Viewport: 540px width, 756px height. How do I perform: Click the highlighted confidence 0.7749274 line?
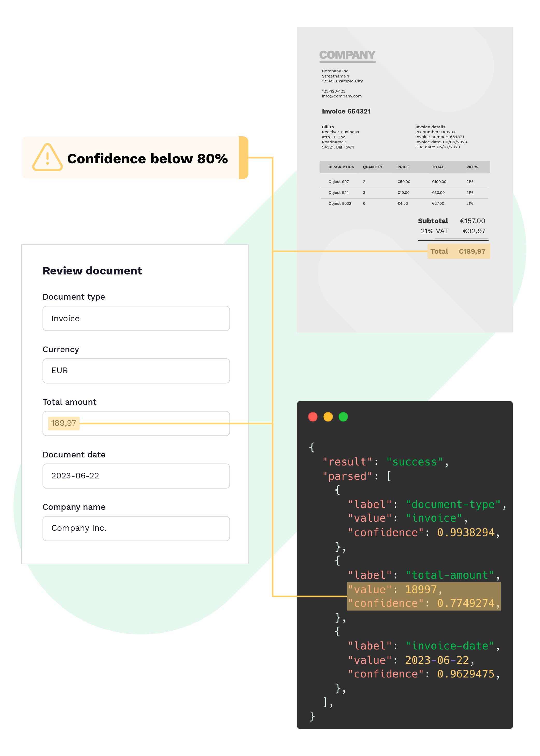click(x=423, y=603)
